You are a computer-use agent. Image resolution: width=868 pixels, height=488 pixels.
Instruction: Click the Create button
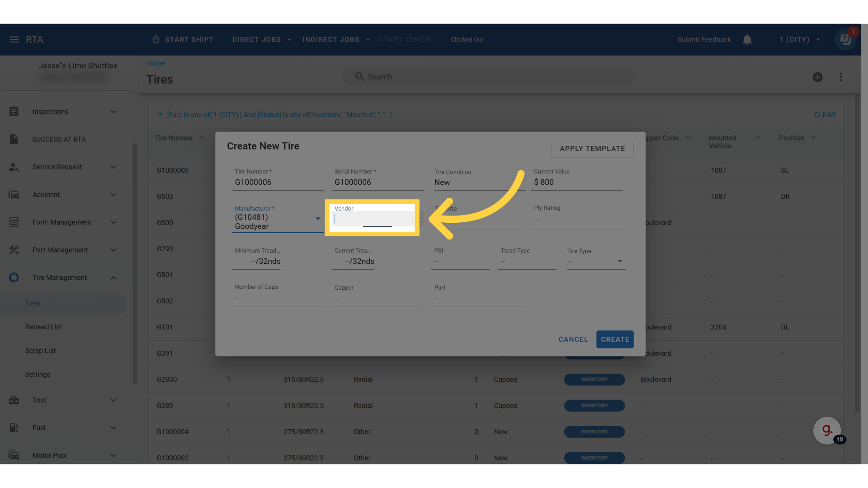click(x=614, y=339)
